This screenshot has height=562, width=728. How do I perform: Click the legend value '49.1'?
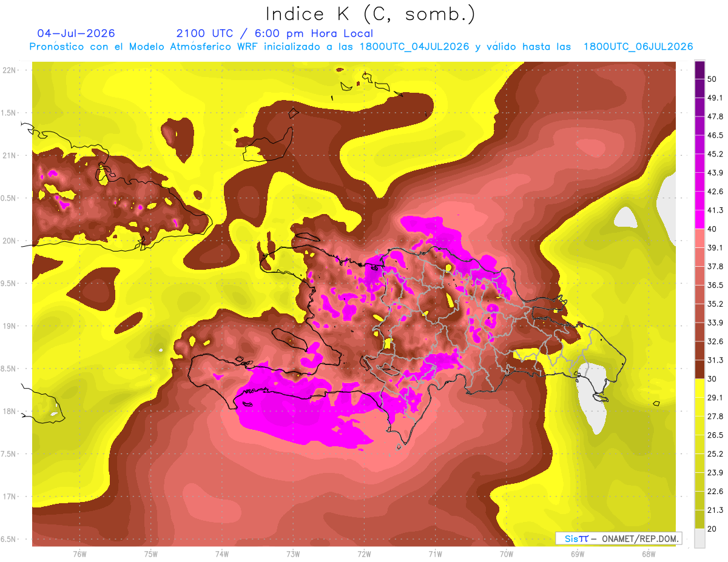coord(716,98)
